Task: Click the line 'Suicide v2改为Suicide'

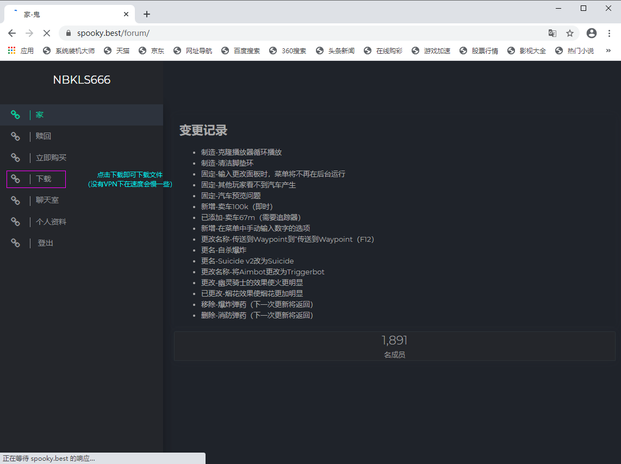Action: tap(248, 261)
